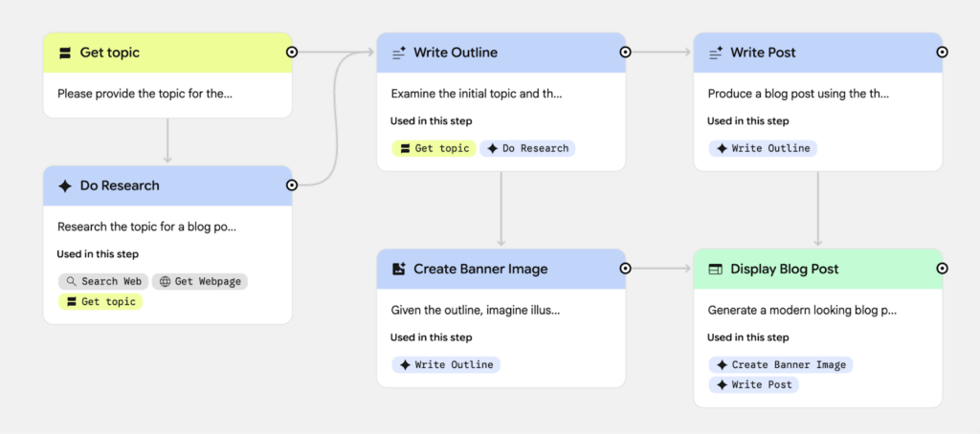Click the Display Blog Post header icon

click(716, 270)
